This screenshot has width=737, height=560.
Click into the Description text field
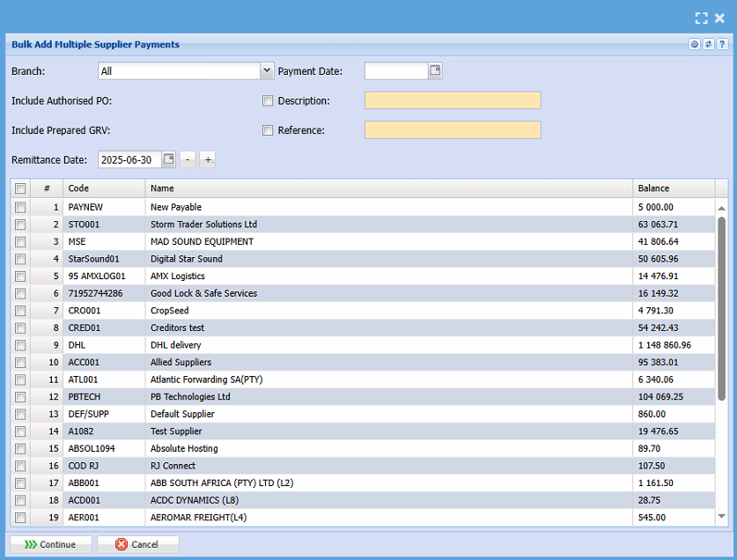[x=452, y=101]
